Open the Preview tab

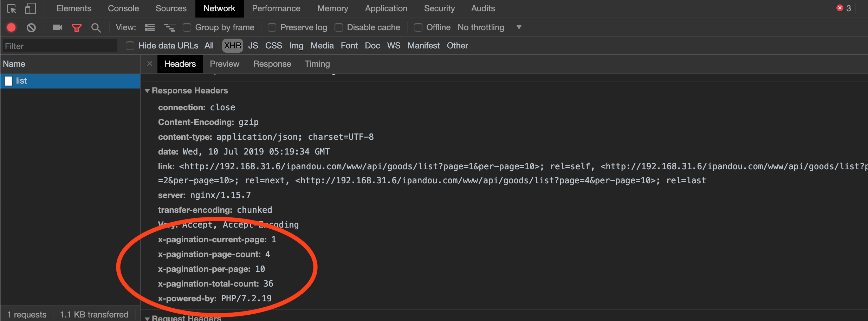pyautogui.click(x=225, y=64)
